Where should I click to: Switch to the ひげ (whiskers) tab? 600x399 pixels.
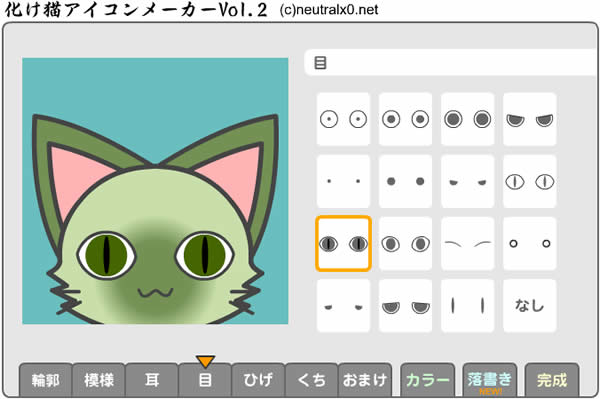pos(258,380)
